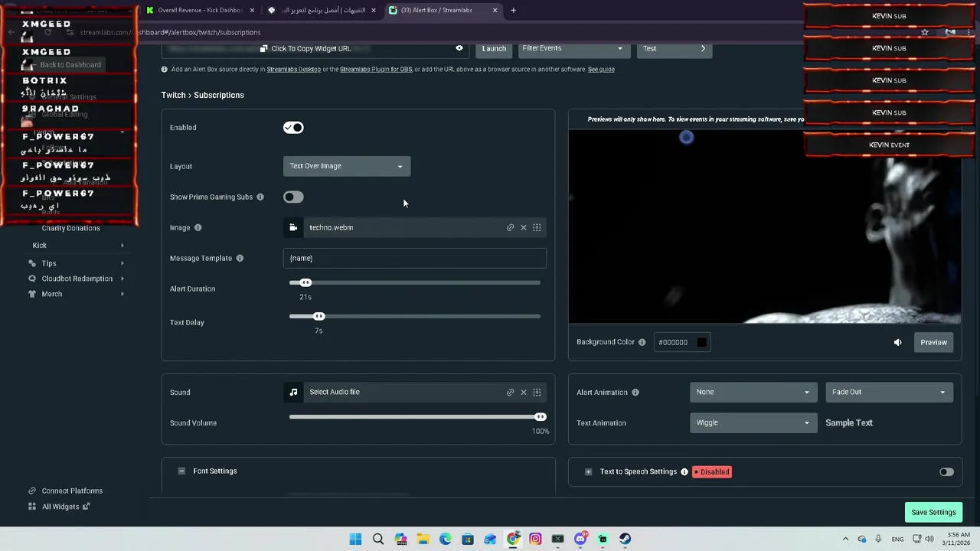Click To Copy Widget URL
Screen dimensions: 980x551
click(x=311, y=48)
